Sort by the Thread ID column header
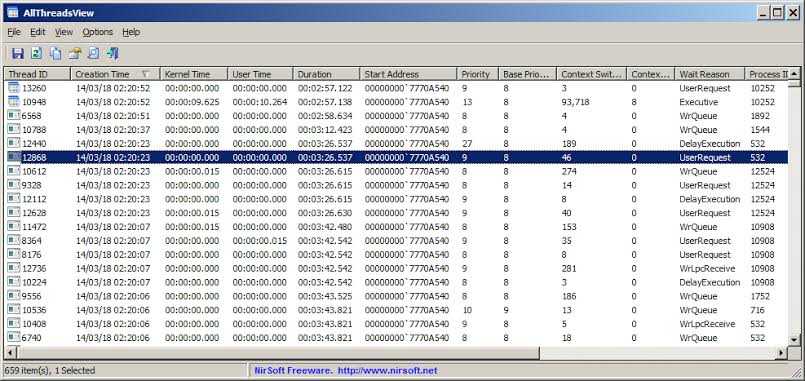This screenshot has width=805, height=381. point(37,74)
